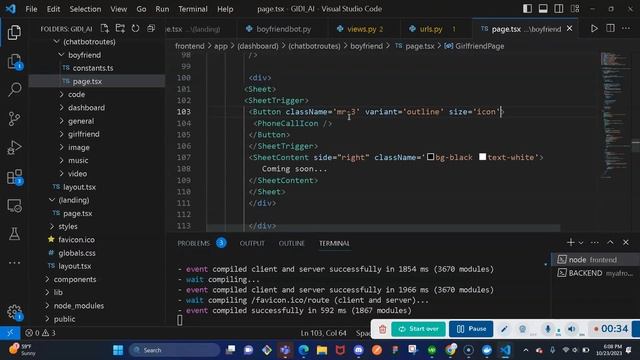Open constants.ts in the explorer

coord(93,68)
